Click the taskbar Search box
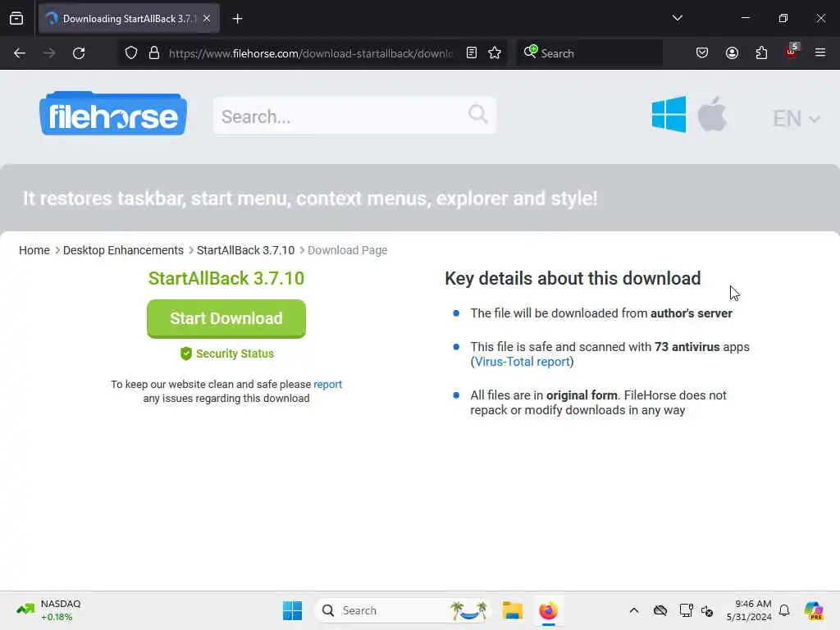 (403, 610)
